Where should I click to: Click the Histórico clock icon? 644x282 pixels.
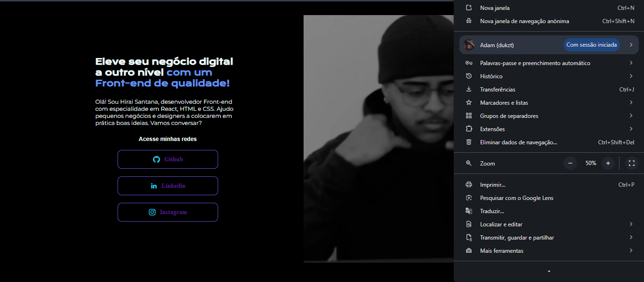pyautogui.click(x=469, y=76)
